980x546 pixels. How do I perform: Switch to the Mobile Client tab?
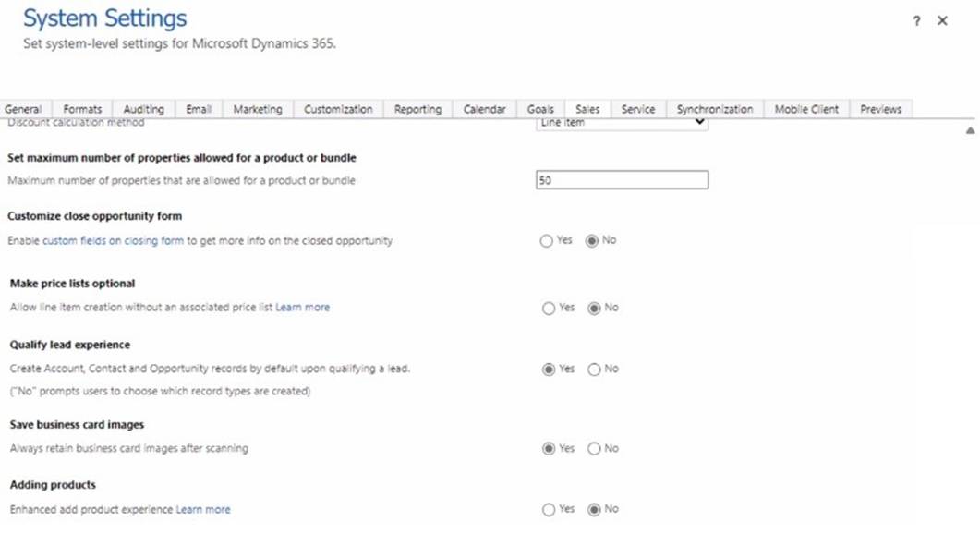tap(806, 109)
